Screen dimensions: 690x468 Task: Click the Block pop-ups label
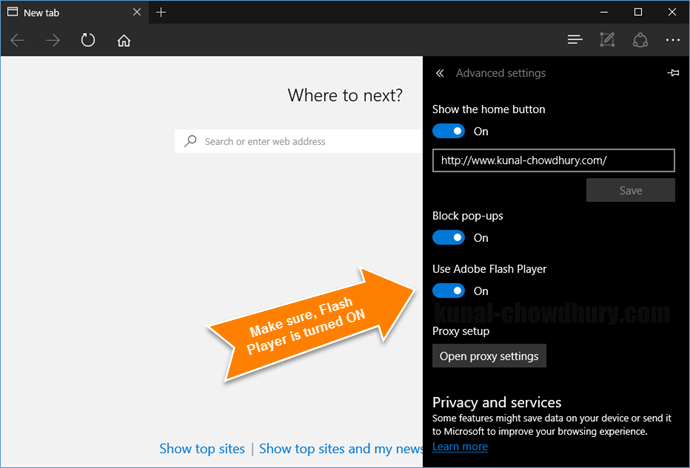467,216
